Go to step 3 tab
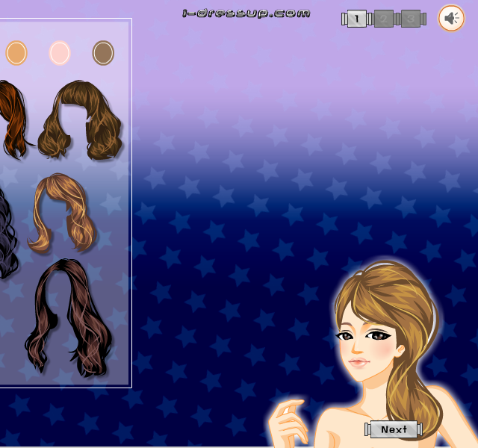This screenshot has width=478, height=448. (410, 19)
